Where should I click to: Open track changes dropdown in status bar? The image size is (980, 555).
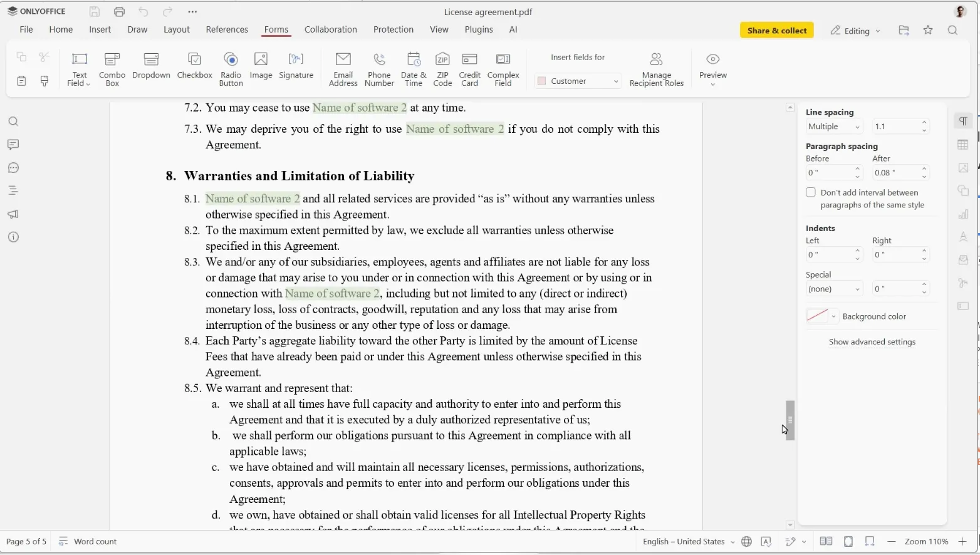[804, 542]
